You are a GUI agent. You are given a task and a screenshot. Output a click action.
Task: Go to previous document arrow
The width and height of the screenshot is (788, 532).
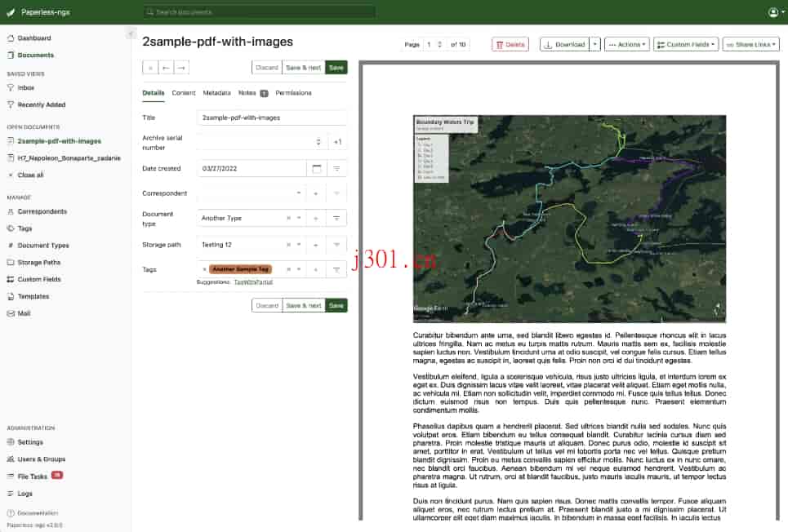click(166, 68)
